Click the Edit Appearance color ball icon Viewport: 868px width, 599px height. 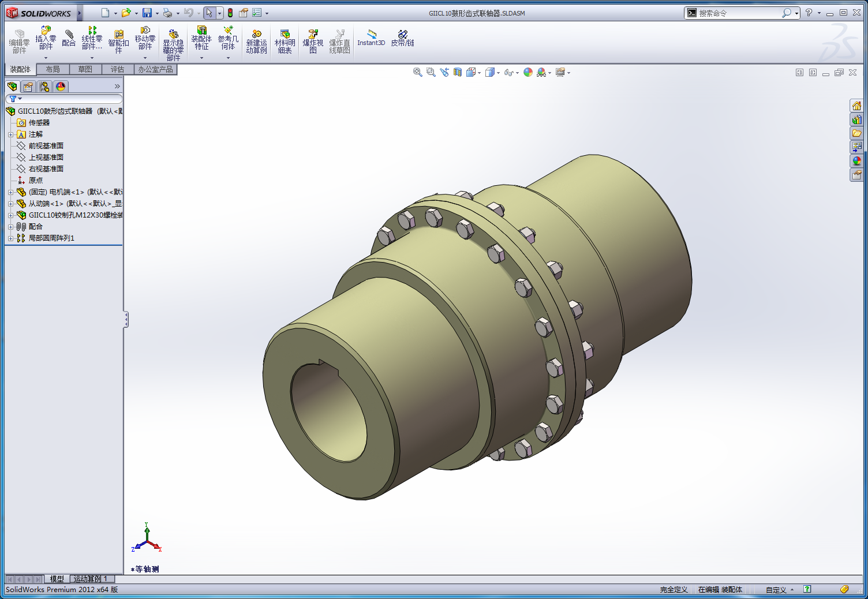528,72
